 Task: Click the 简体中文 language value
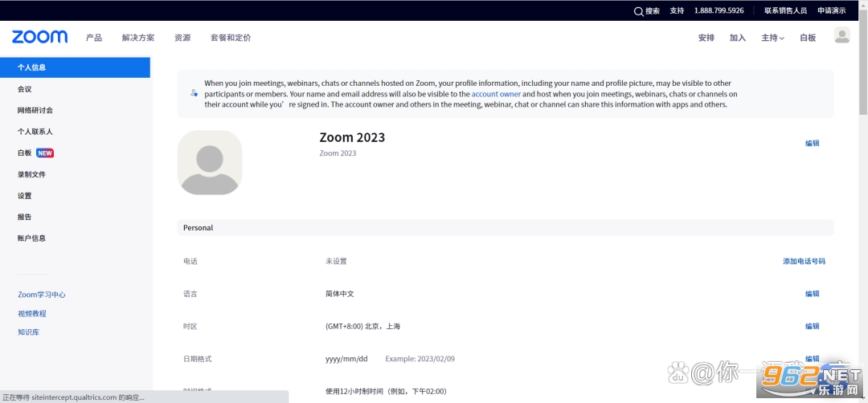coord(340,294)
